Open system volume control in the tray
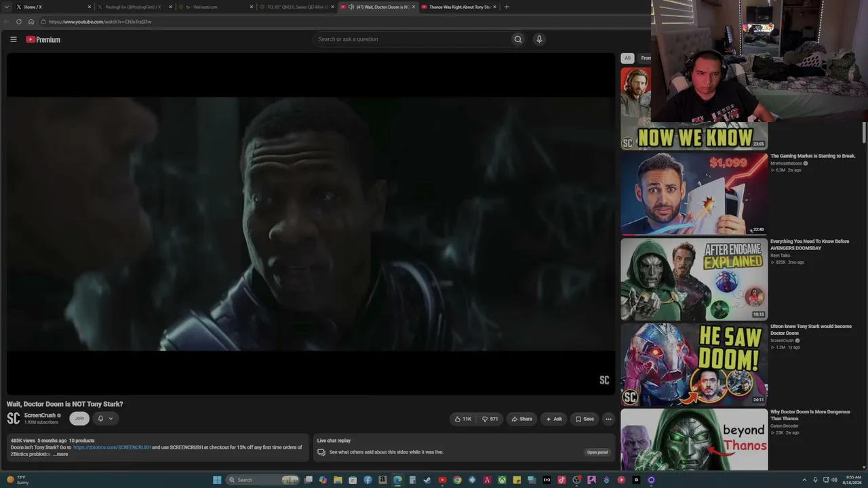The width and height of the screenshot is (868, 488). point(834,480)
